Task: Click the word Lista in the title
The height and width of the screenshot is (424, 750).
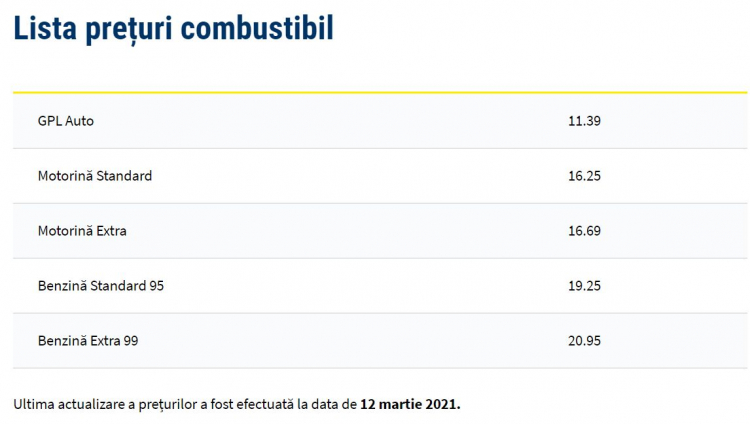Action: pyautogui.click(x=45, y=29)
